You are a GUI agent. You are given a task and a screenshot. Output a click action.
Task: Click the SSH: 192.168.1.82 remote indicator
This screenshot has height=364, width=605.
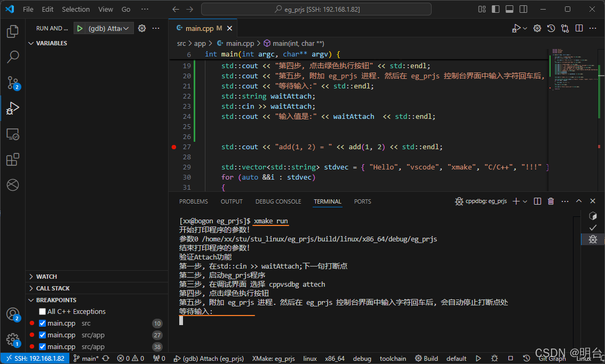[35, 358]
